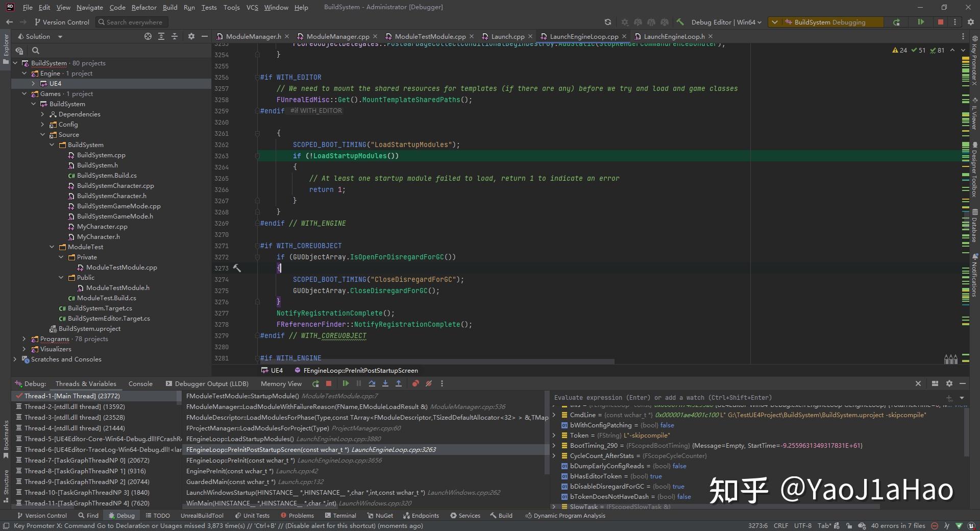This screenshot has height=531, width=980.
Task: Open the BuildSystem Debugging configuration dropdown
Action: click(x=774, y=22)
